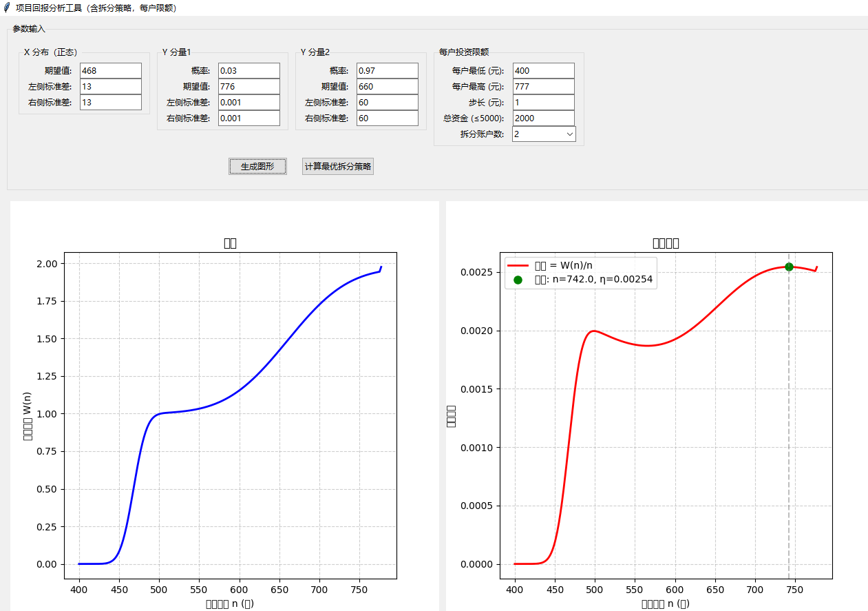Screen dimensions: 868x611
Task: Click the Y 分量2 概率 field 0.97
Action: tap(388, 71)
